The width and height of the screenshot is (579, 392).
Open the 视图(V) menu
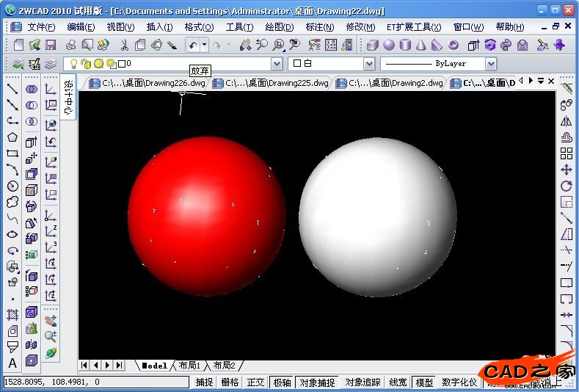(x=121, y=27)
